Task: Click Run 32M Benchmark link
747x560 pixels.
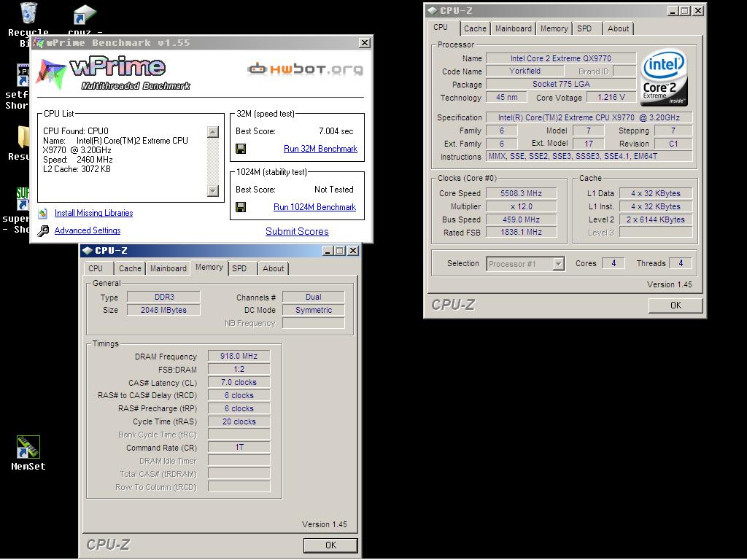Action: pos(321,149)
